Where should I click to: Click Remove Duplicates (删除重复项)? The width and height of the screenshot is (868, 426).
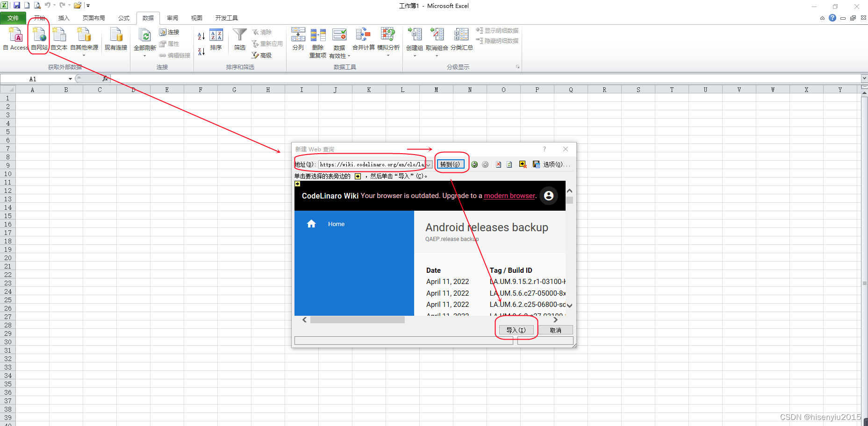coord(318,43)
